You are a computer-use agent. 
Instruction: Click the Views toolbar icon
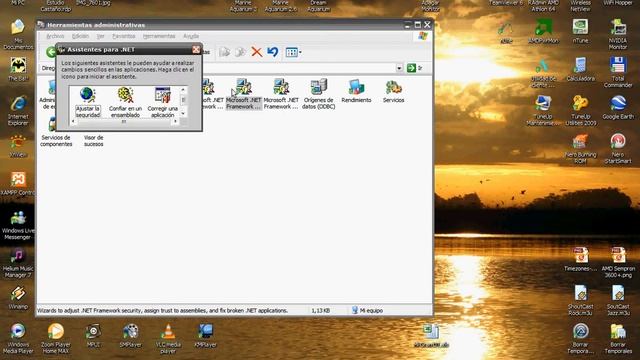click(291, 52)
